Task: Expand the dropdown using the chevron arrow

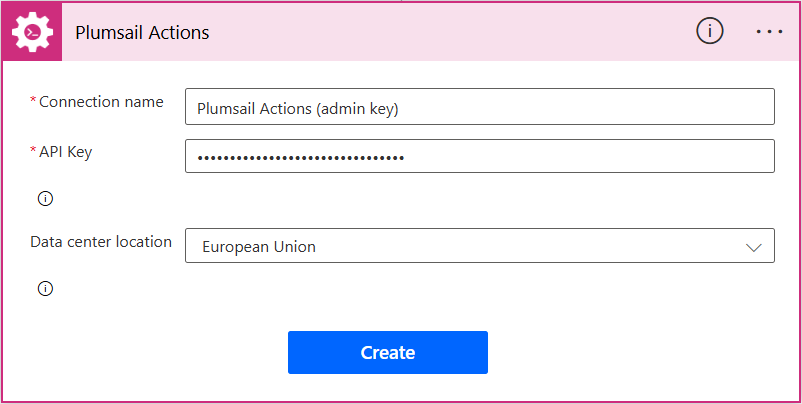Action: pos(754,247)
